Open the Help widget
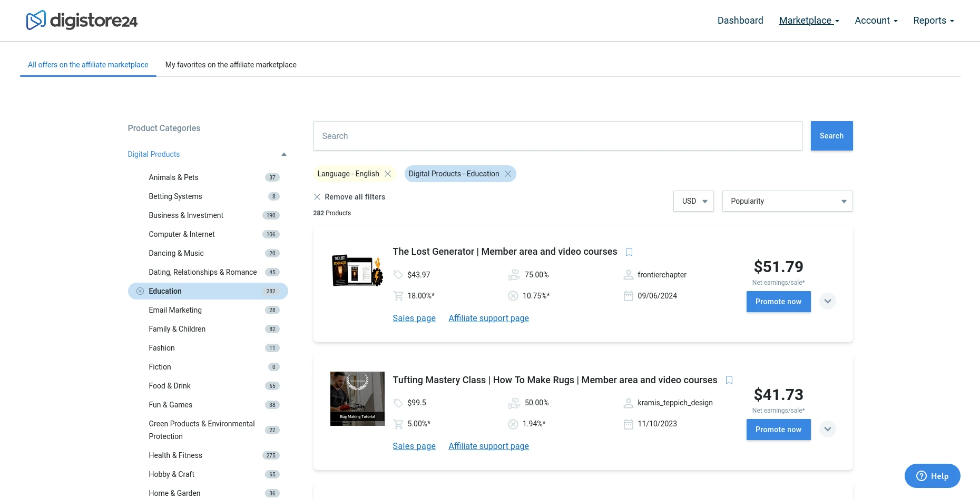 click(x=932, y=475)
